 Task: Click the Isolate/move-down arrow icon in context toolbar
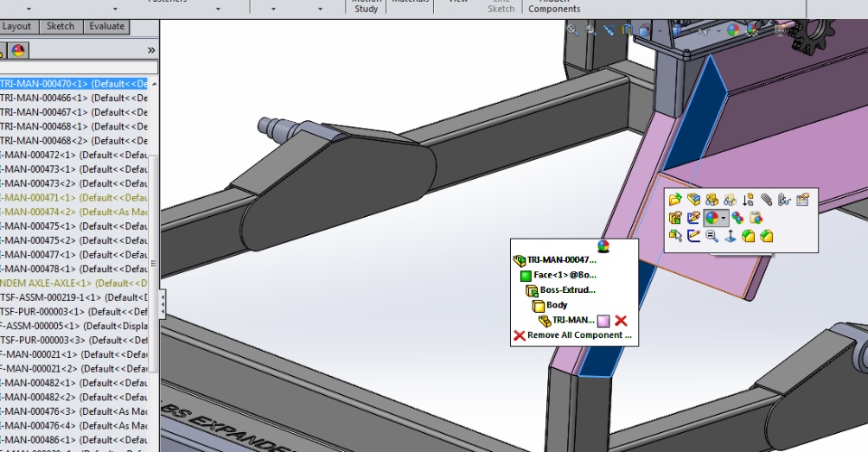[x=748, y=200]
